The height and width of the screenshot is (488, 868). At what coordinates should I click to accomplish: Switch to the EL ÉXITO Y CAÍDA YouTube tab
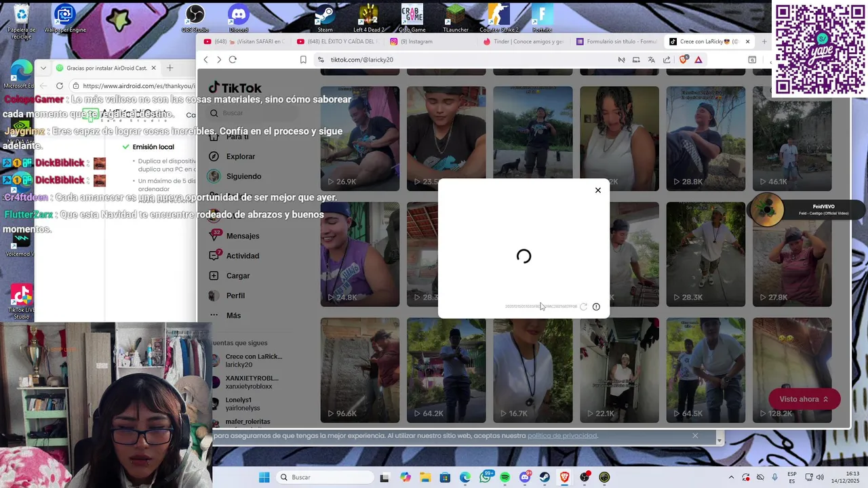pyautogui.click(x=337, y=41)
